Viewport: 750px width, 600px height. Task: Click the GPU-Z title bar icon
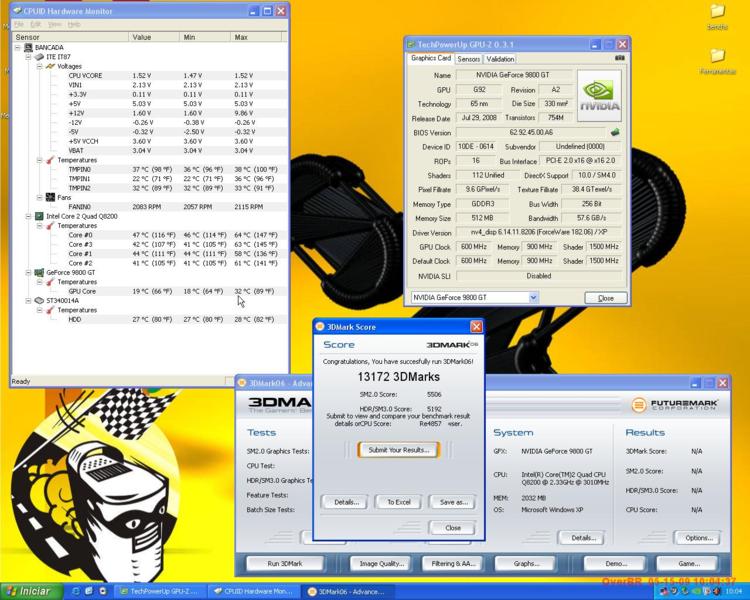(411, 44)
